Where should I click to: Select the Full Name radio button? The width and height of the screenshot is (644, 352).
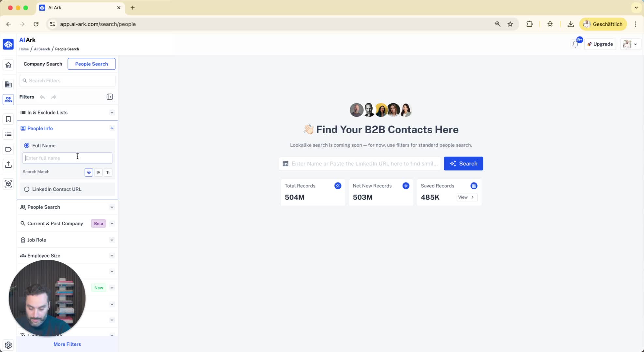click(x=27, y=145)
